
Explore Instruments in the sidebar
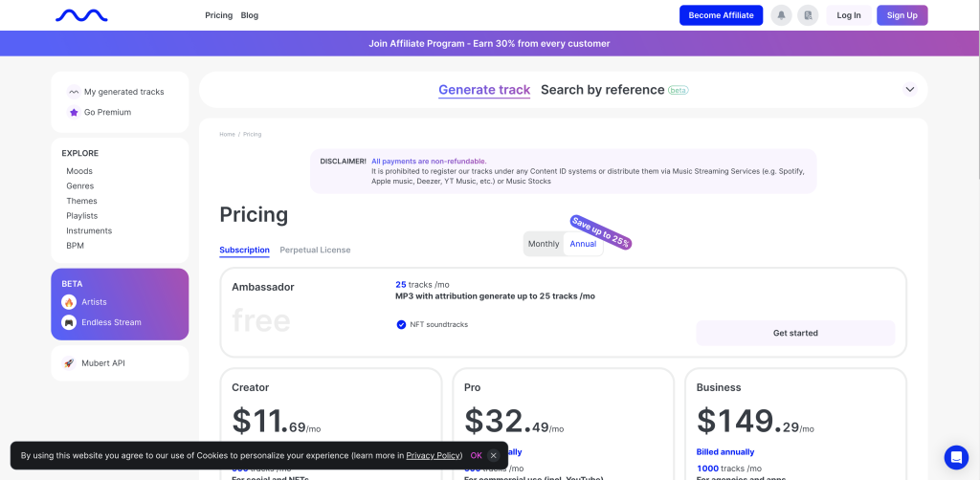[89, 231]
